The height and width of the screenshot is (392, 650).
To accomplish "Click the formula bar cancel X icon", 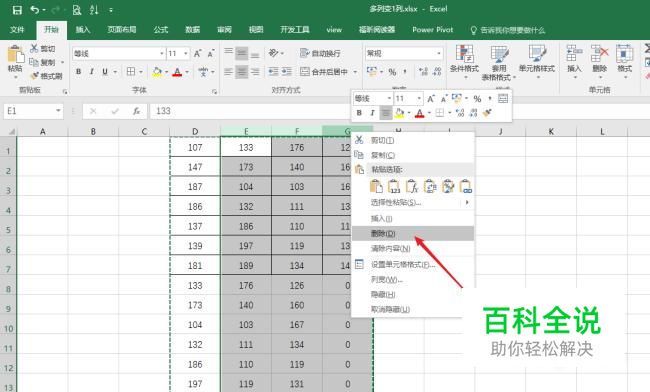I will pyautogui.click(x=93, y=111).
